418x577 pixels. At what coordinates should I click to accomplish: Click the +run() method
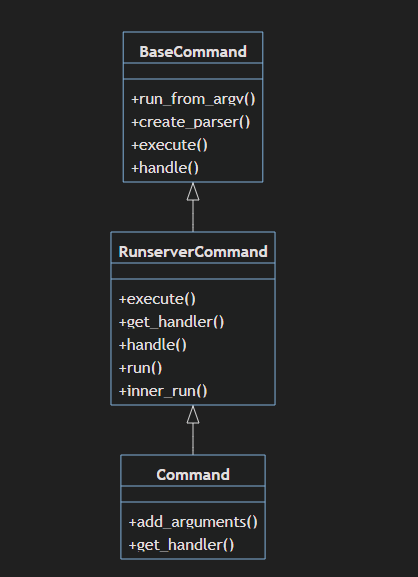point(140,368)
